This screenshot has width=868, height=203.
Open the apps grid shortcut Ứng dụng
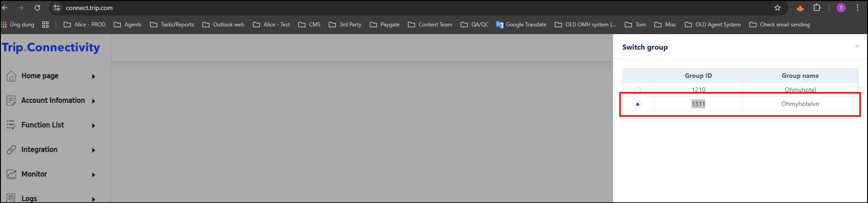18,25
